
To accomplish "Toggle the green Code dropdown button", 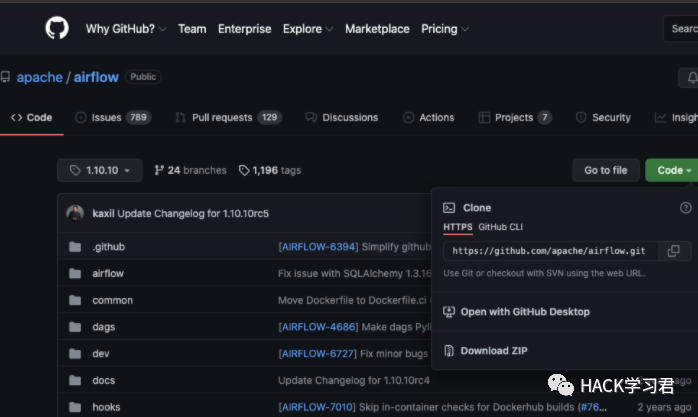I will [x=672, y=170].
